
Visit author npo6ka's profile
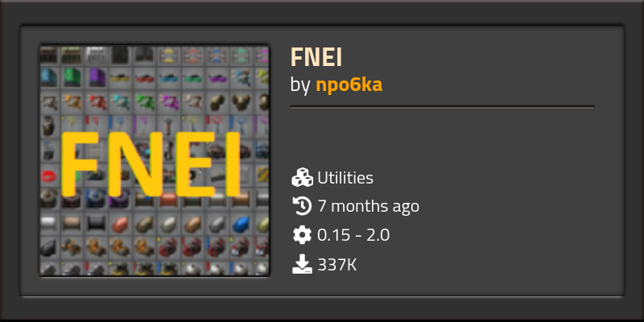pos(349,85)
